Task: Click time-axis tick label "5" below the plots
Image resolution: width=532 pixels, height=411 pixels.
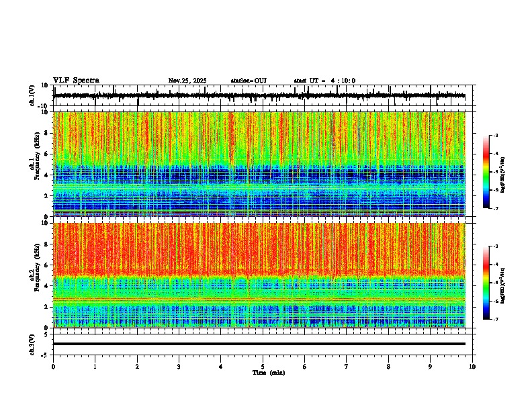Action: point(263,367)
